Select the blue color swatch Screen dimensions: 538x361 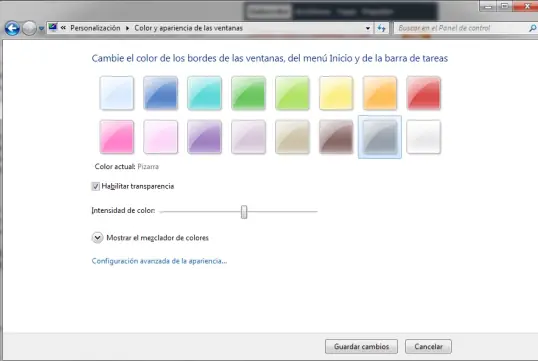161,93
